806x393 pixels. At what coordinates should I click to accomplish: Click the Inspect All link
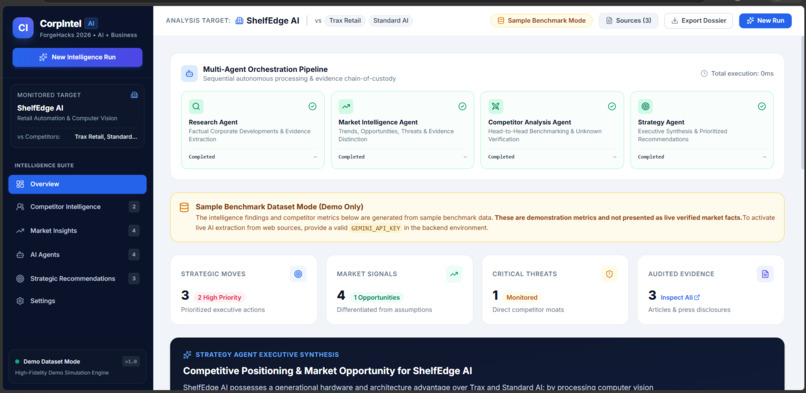point(680,297)
